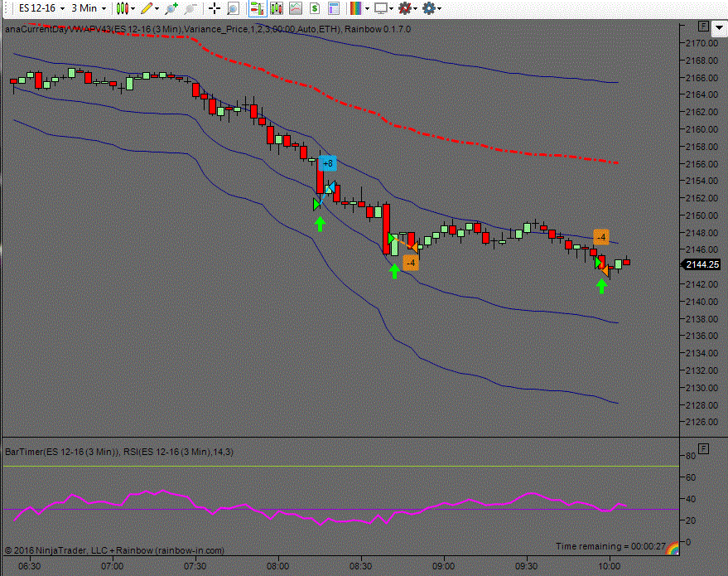Expand the chart style dropdown arrow

[x=133, y=9]
